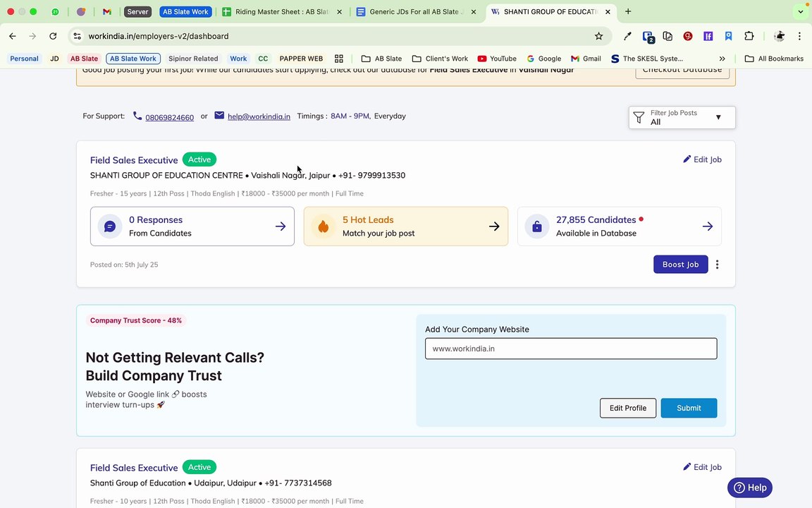View 0 Responses From Candidates card
This screenshot has width=812, height=508.
tap(192, 226)
